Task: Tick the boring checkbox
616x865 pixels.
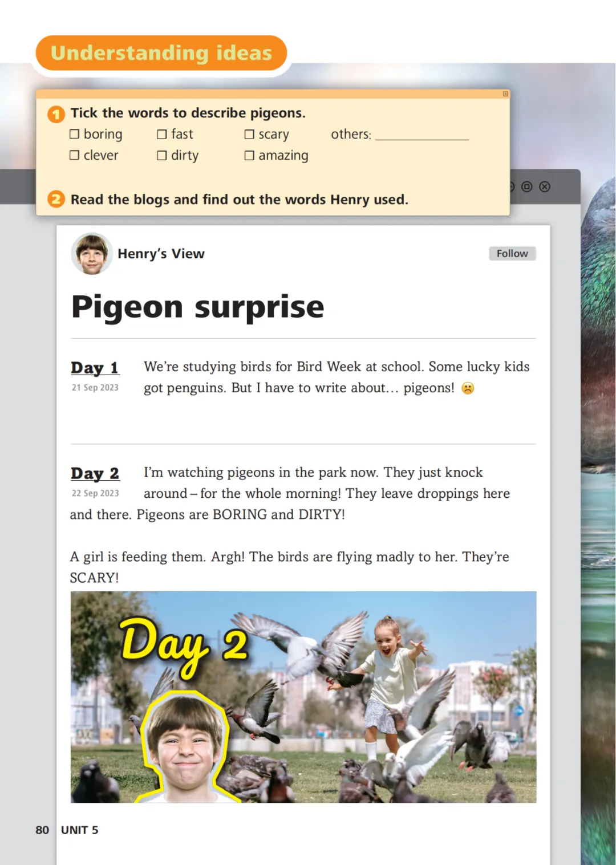Action: click(74, 134)
